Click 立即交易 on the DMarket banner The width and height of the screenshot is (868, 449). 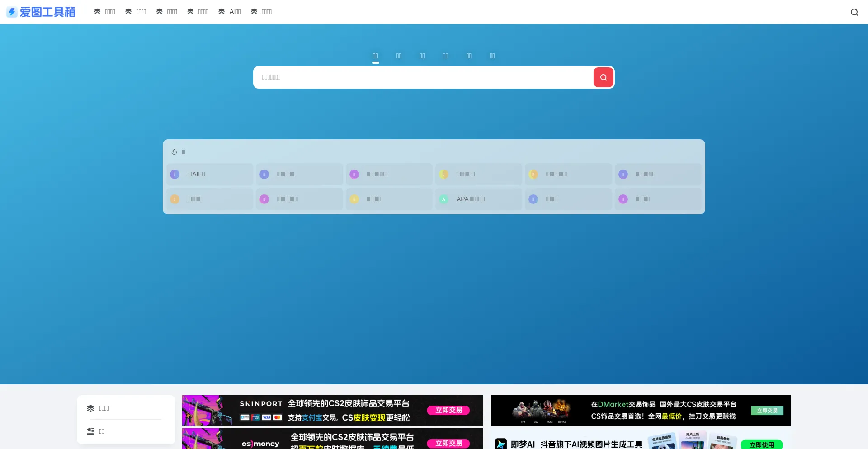(767, 411)
